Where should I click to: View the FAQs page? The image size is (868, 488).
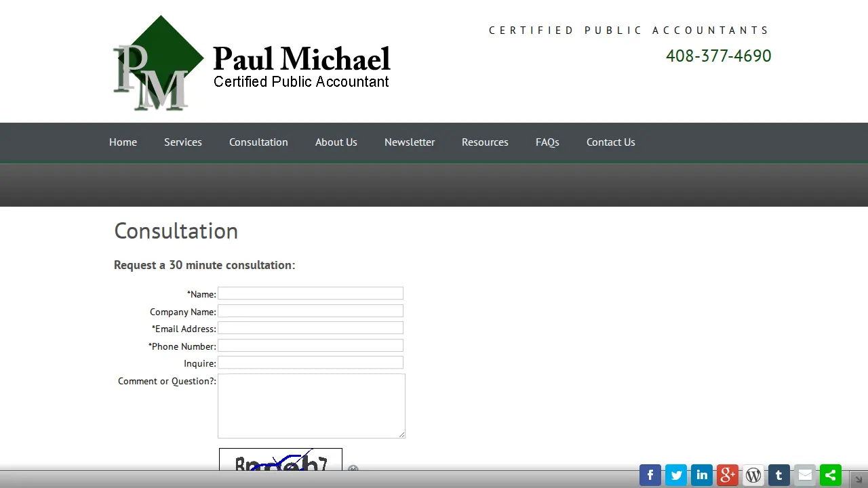point(547,142)
